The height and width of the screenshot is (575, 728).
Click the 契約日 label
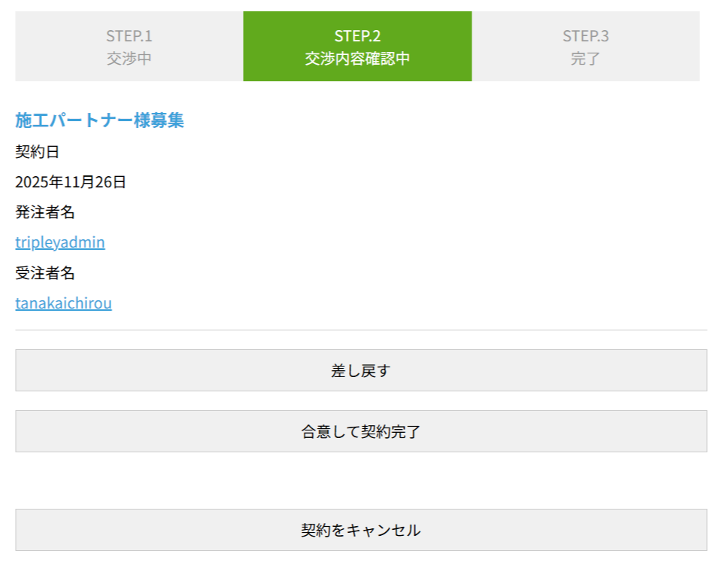37,152
